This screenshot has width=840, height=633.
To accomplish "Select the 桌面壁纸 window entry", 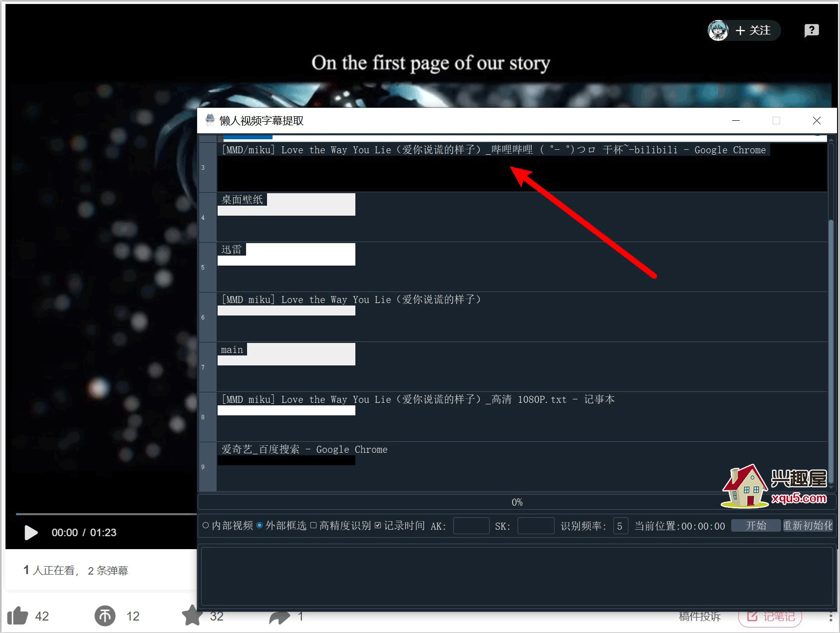I will tap(522, 217).
